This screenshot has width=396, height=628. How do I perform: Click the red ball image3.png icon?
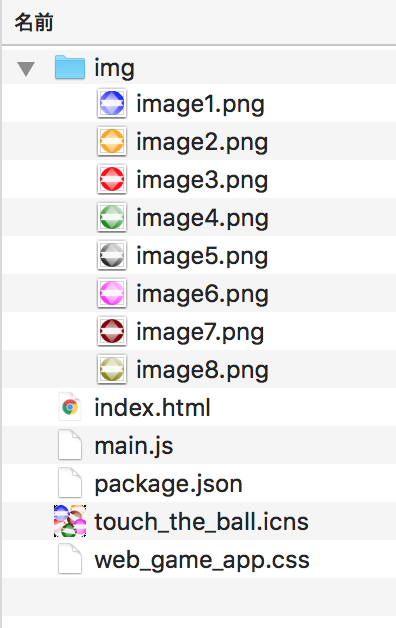112,179
